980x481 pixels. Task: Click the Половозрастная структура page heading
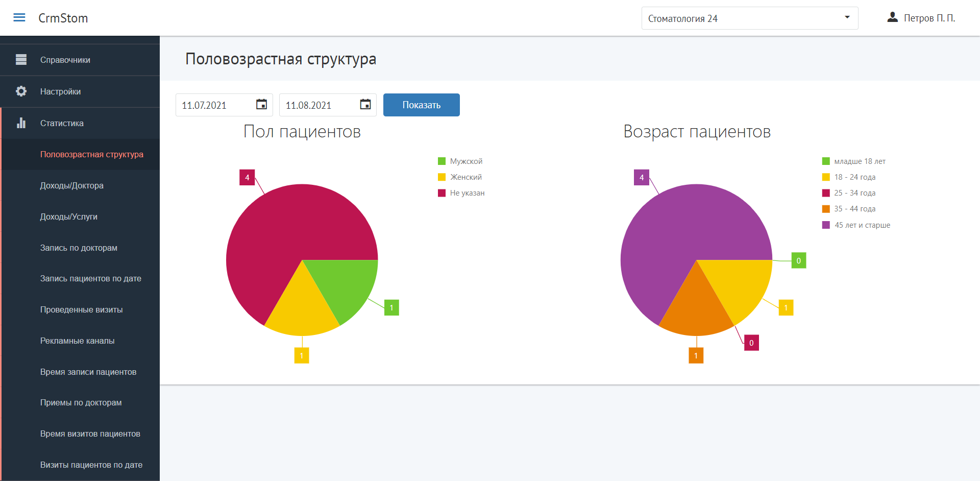point(281,59)
